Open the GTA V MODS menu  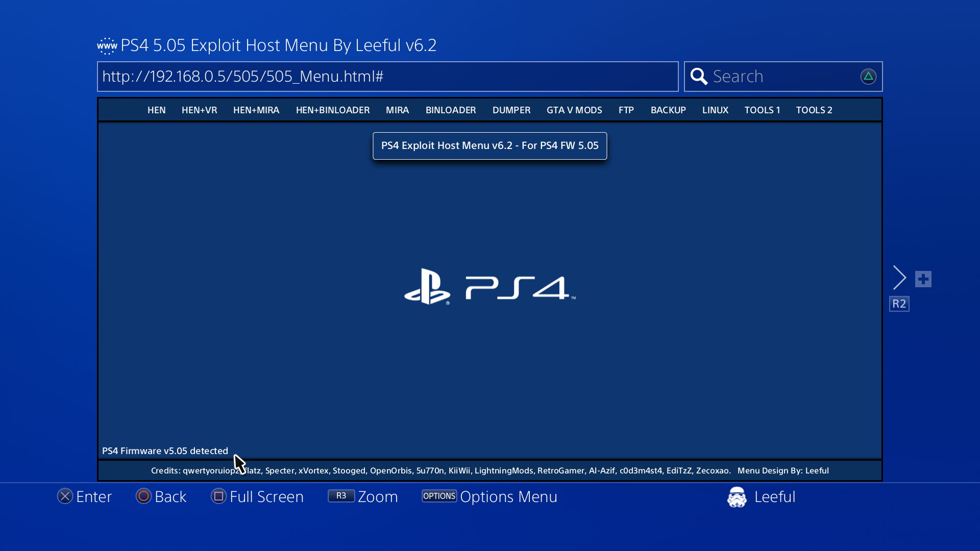tap(574, 110)
